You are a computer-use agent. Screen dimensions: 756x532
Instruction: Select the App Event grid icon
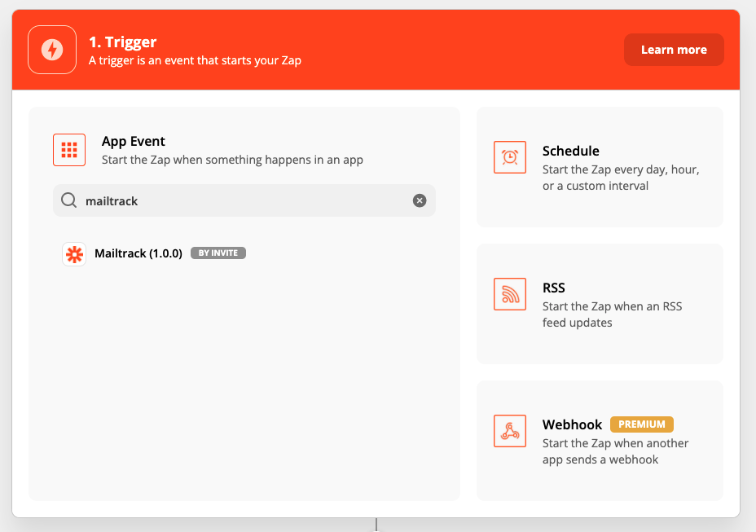pyautogui.click(x=69, y=149)
